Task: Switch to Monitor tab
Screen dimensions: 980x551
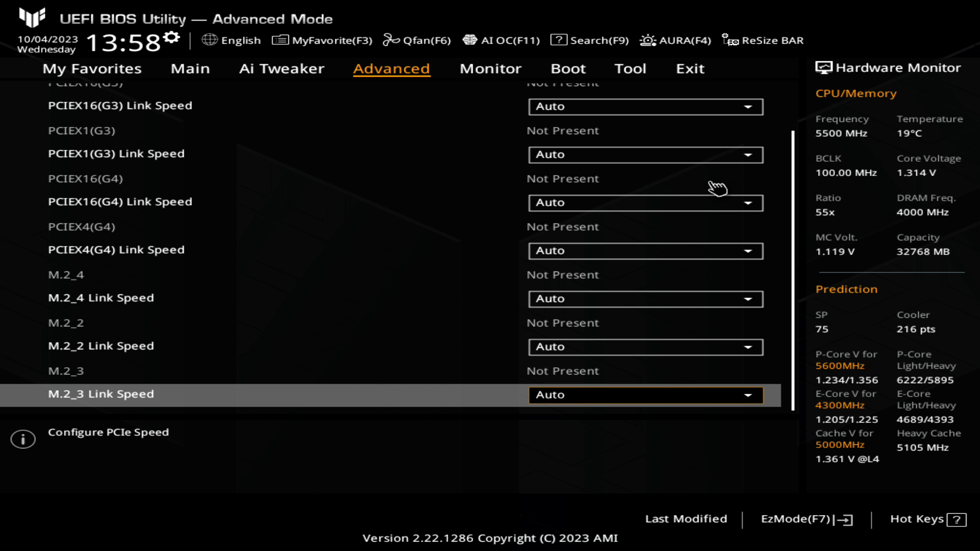Action: [490, 68]
